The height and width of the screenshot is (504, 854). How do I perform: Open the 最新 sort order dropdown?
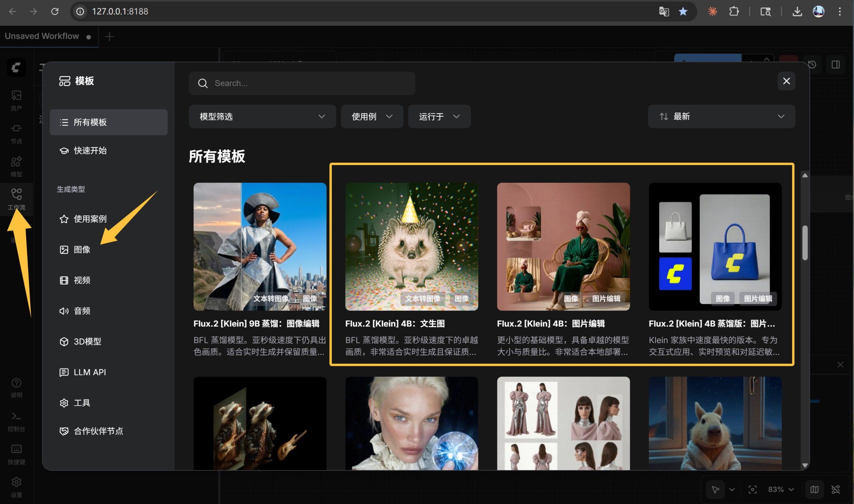[x=721, y=116]
